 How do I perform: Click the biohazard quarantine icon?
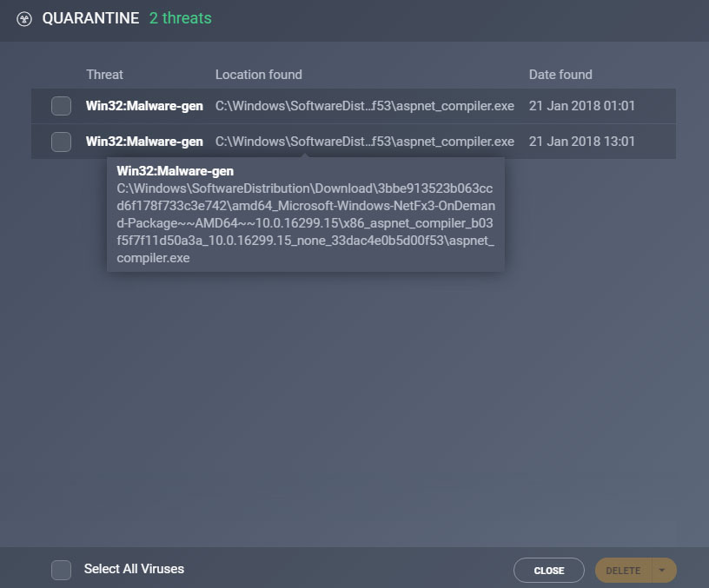tap(24, 19)
